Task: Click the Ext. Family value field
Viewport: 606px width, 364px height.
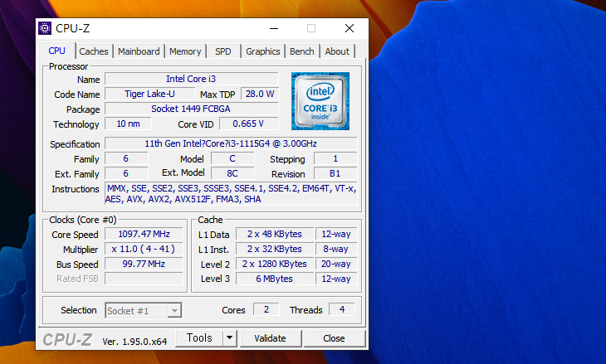Action: click(126, 173)
